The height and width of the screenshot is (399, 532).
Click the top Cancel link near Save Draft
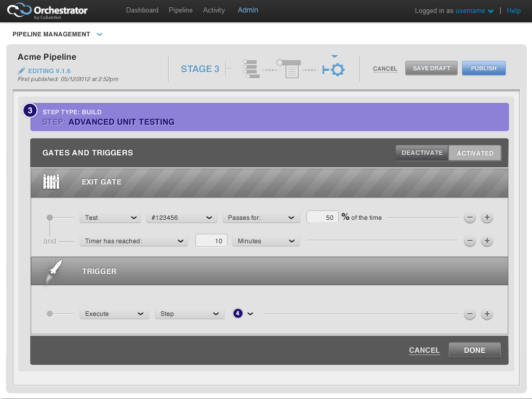pyautogui.click(x=385, y=69)
